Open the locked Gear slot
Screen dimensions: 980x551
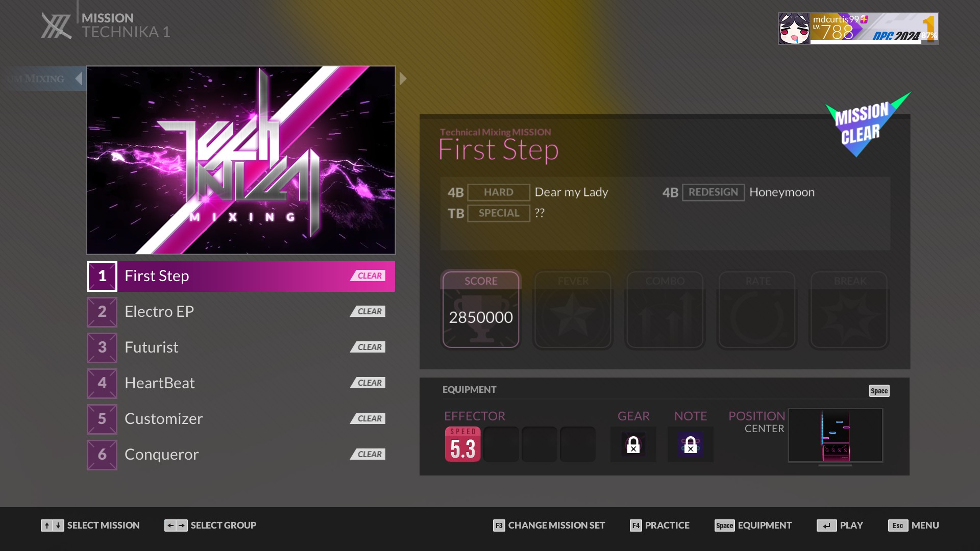point(633,444)
